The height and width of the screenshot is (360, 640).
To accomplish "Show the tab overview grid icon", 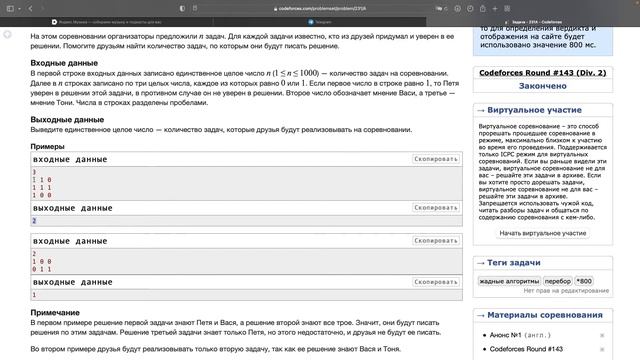I will [x=507, y=9].
